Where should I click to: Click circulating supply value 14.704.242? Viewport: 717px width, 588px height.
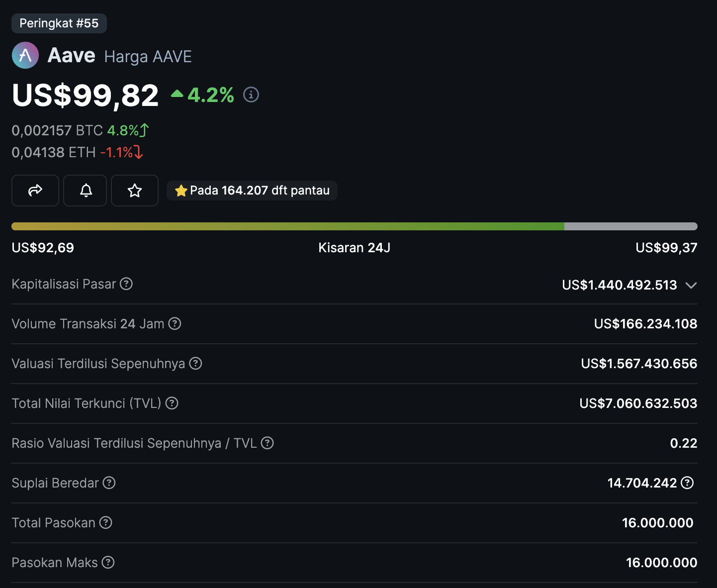(642, 483)
